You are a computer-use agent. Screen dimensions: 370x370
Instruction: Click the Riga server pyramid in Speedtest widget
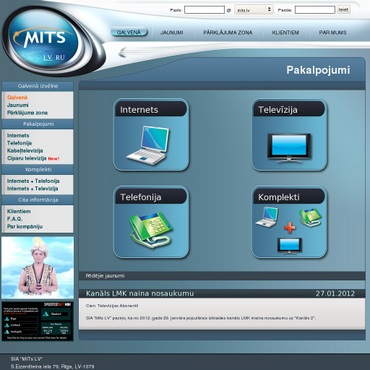(x=7, y=319)
